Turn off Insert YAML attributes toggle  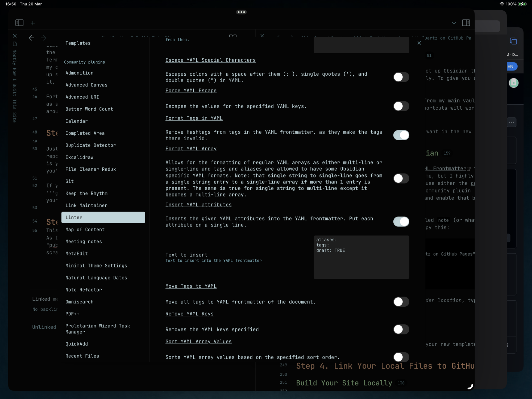(401, 221)
